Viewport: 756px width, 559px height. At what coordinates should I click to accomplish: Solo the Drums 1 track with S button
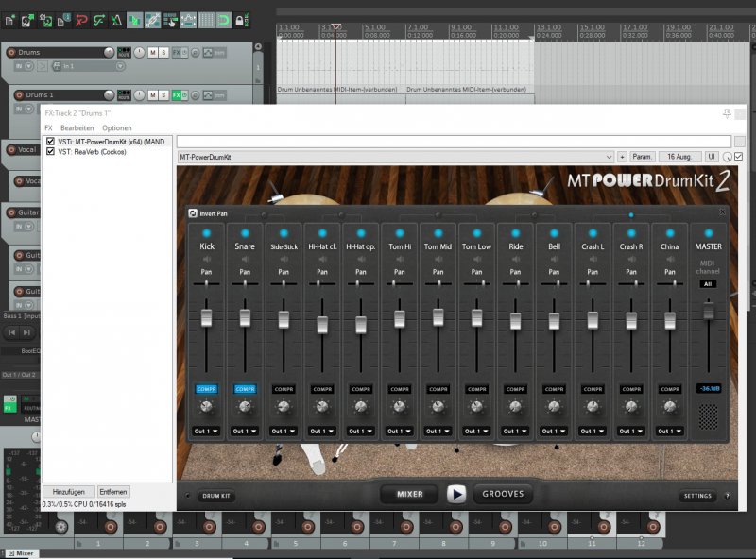click(x=163, y=95)
